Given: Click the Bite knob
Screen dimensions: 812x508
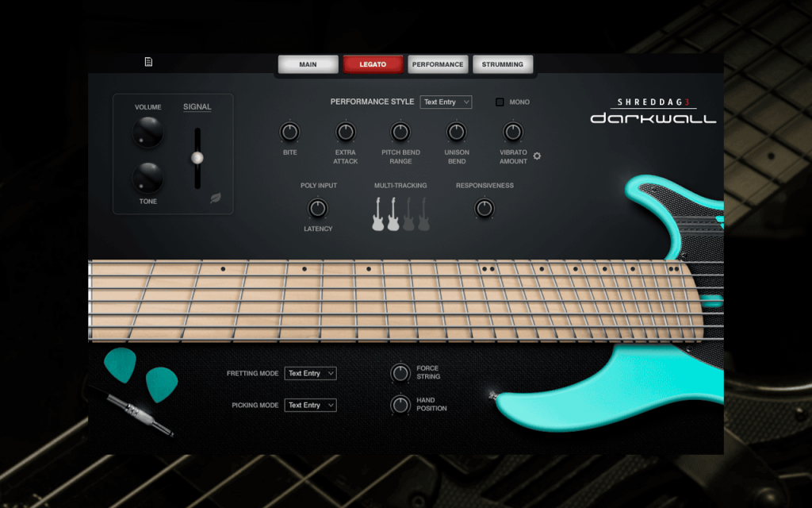Looking at the screenshot, I should [x=290, y=133].
